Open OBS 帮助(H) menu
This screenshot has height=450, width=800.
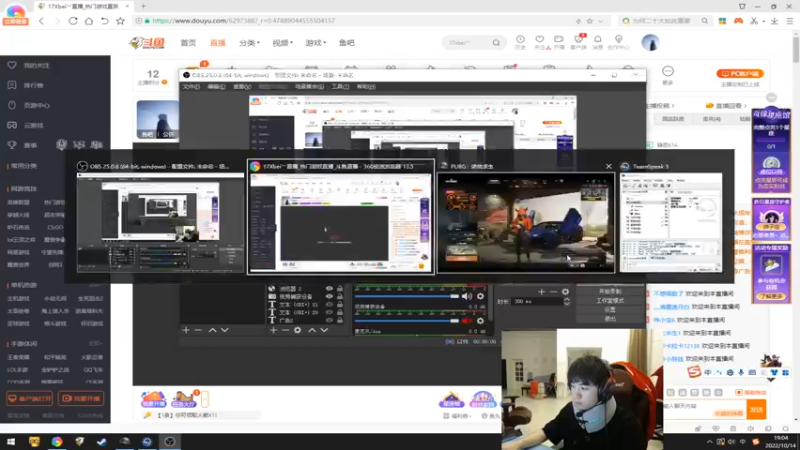(x=366, y=87)
